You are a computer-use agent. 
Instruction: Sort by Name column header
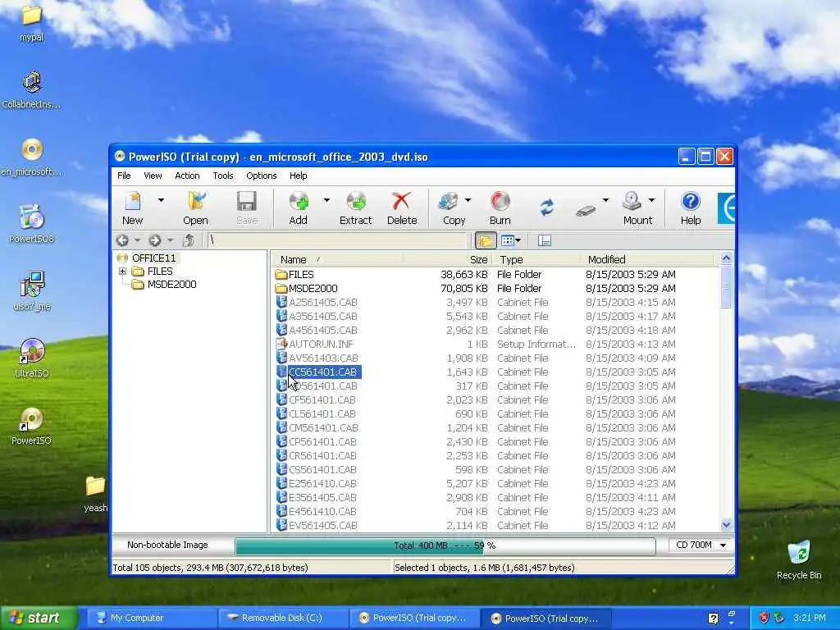338,260
